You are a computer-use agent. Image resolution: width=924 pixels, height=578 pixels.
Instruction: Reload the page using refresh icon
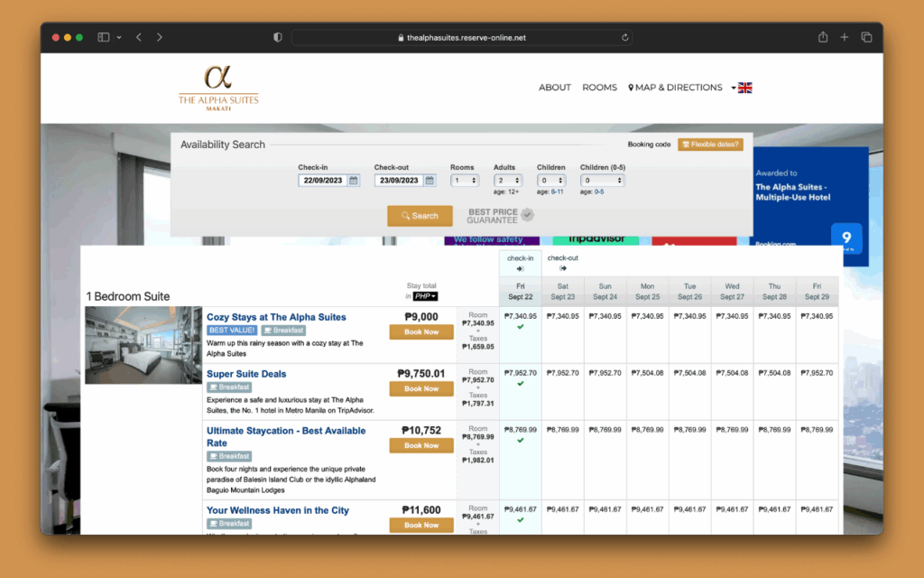624,38
